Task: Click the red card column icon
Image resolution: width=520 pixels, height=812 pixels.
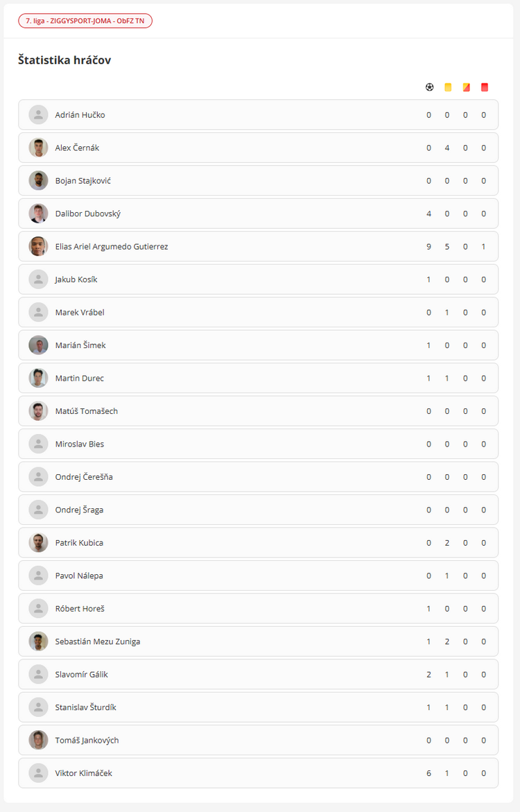Action: tap(484, 87)
